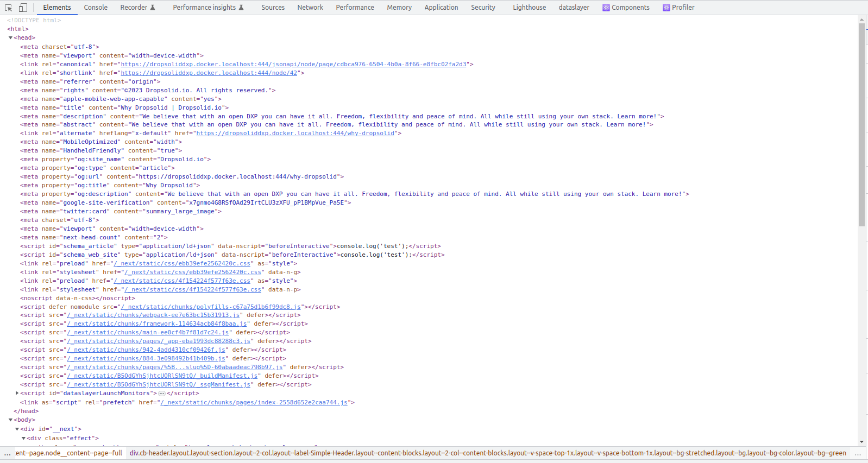
Task: Expand the dataslayerLaunchMonitors script node
Action: [x=17, y=394]
